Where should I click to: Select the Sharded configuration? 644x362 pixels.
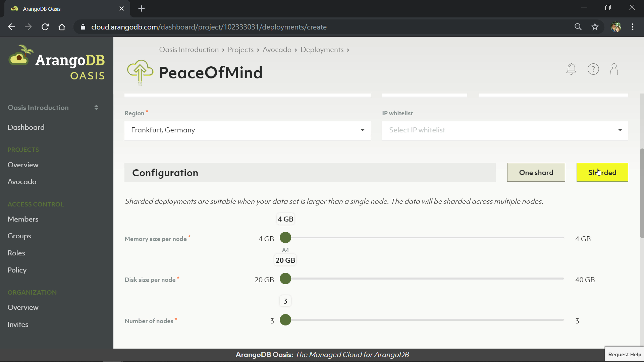tap(602, 172)
